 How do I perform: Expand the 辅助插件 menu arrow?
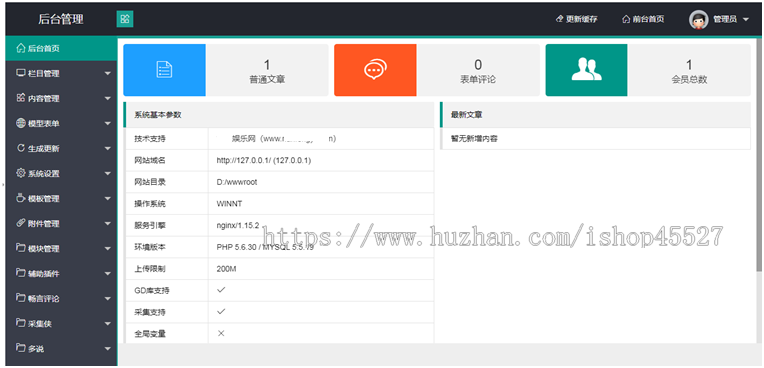(108, 274)
